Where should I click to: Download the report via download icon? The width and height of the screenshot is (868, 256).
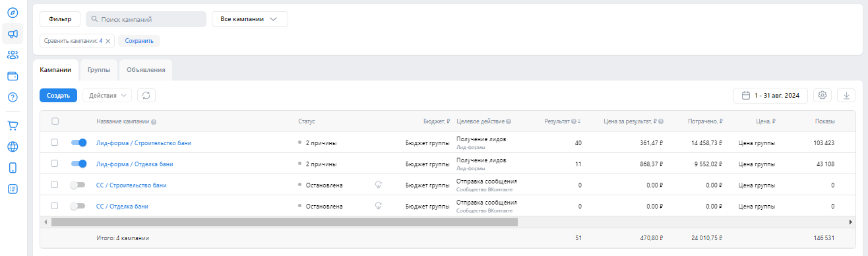pos(846,96)
